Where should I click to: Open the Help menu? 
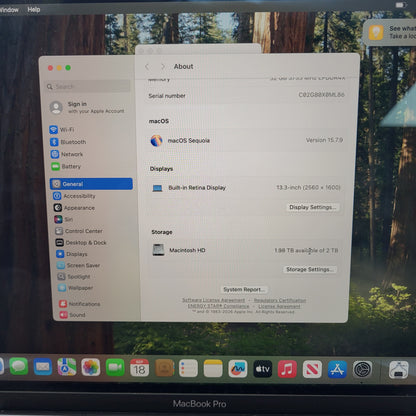(34, 9)
